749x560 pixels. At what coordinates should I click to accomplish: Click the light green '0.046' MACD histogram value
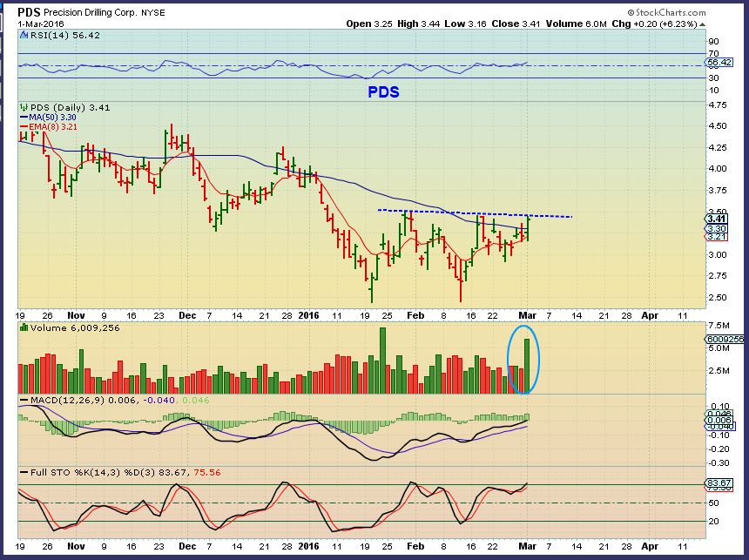(x=196, y=400)
